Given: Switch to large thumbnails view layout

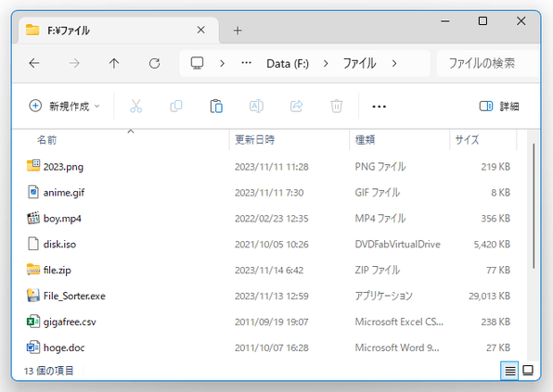Looking at the screenshot, I should pyautogui.click(x=528, y=371).
